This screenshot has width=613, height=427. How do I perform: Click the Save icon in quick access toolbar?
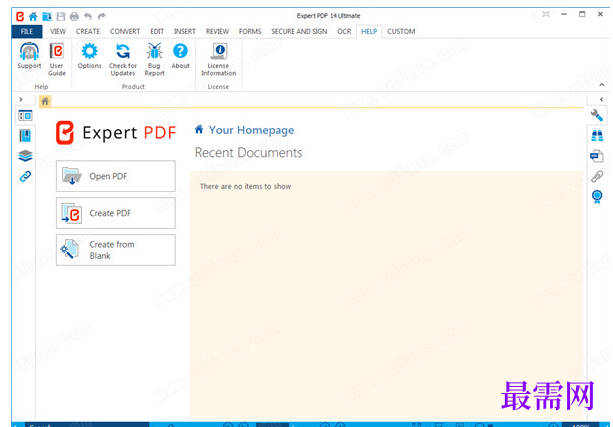point(61,16)
